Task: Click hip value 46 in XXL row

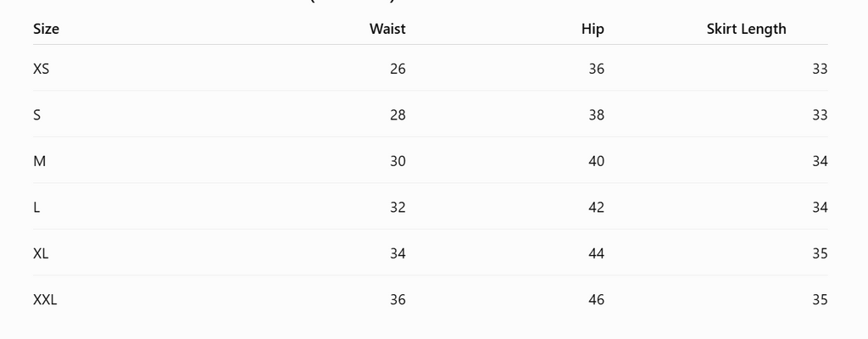Action: click(596, 300)
